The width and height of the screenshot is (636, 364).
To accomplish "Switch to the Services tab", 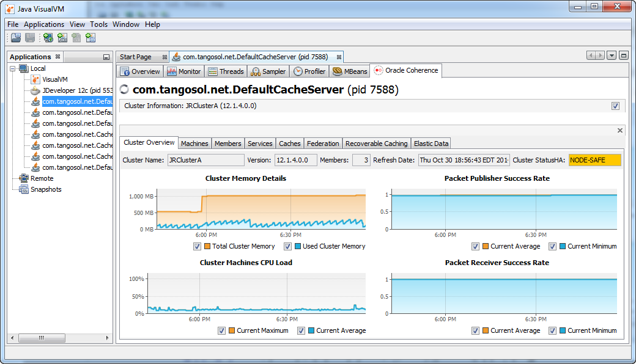I will (260, 144).
